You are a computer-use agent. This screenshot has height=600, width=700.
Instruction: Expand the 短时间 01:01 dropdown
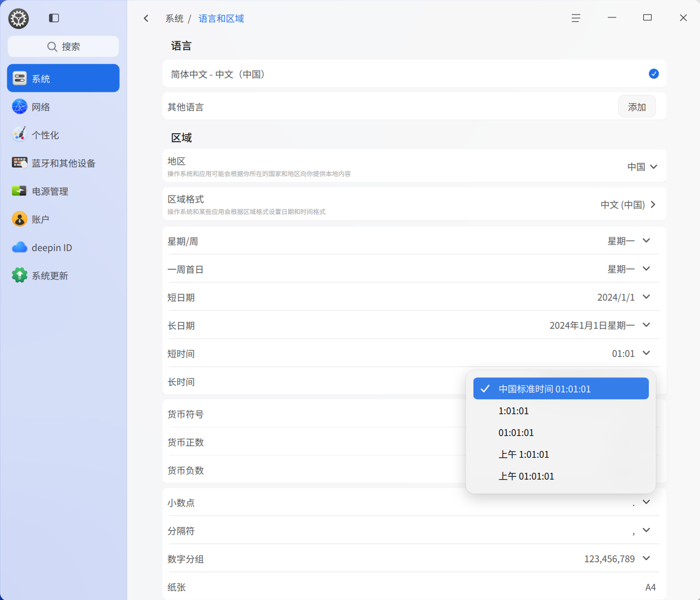(x=647, y=353)
